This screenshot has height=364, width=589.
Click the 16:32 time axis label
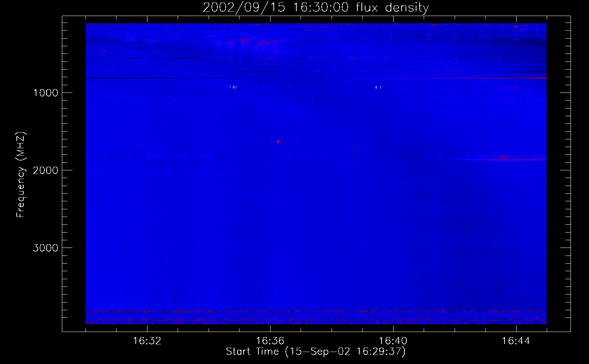click(x=147, y=341)
